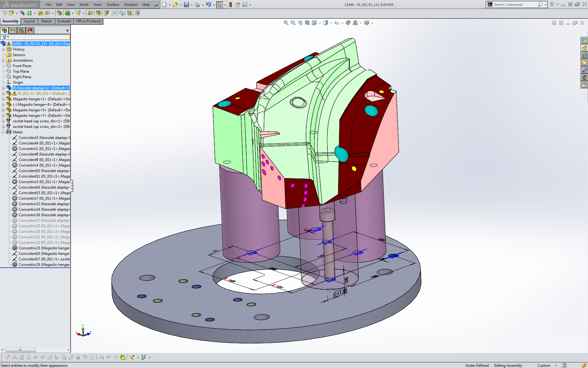Click the Print icon

point(197,5)
